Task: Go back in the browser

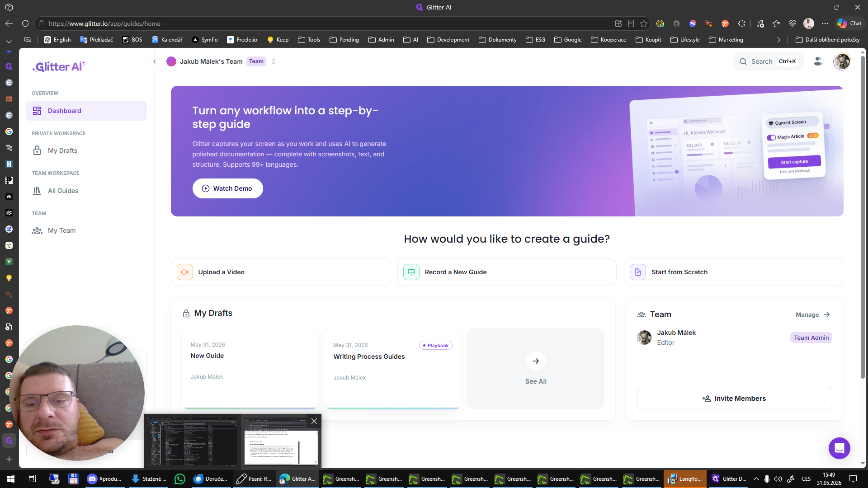Action: [x=9, y=23]
